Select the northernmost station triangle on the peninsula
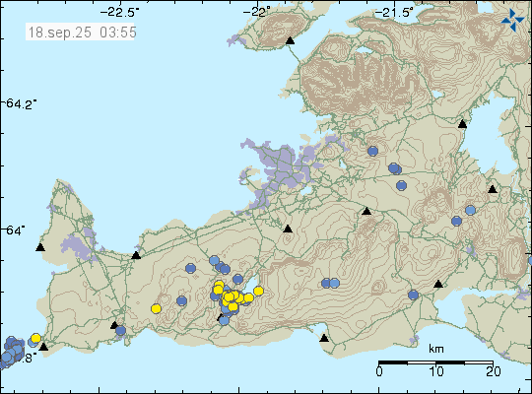 (x=290, y=40)
